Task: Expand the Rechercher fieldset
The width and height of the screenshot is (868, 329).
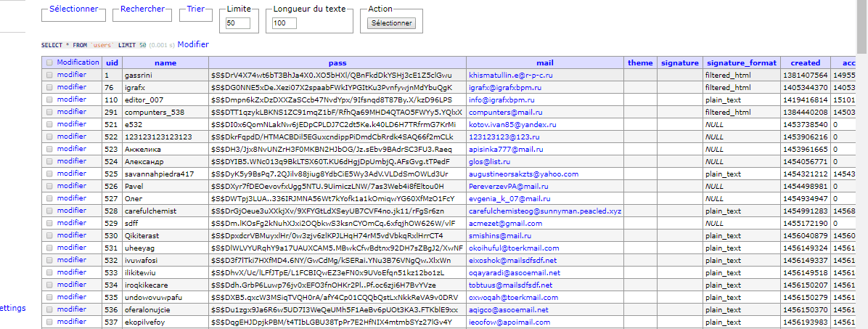Action: pos(142,9)
